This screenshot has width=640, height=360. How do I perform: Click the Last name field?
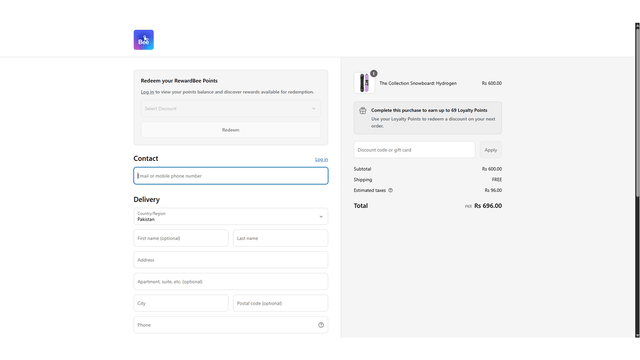coord(280,238)
